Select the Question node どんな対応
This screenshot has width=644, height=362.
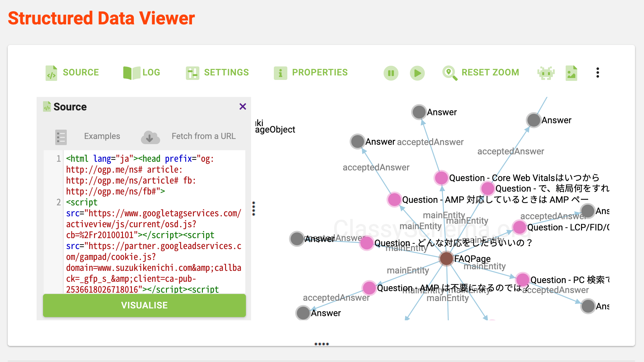tap(367, 243)
